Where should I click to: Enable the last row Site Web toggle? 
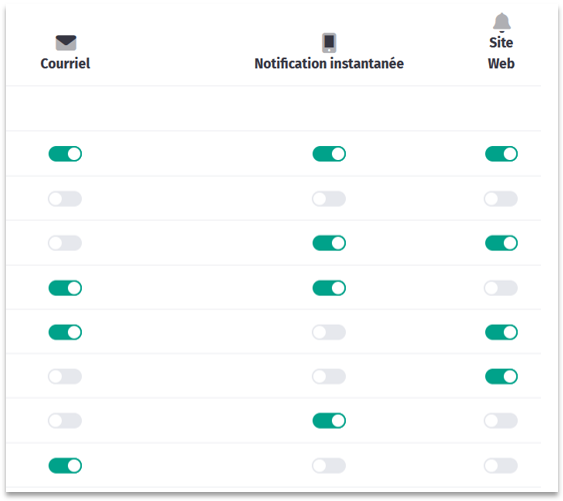(501, 466)
